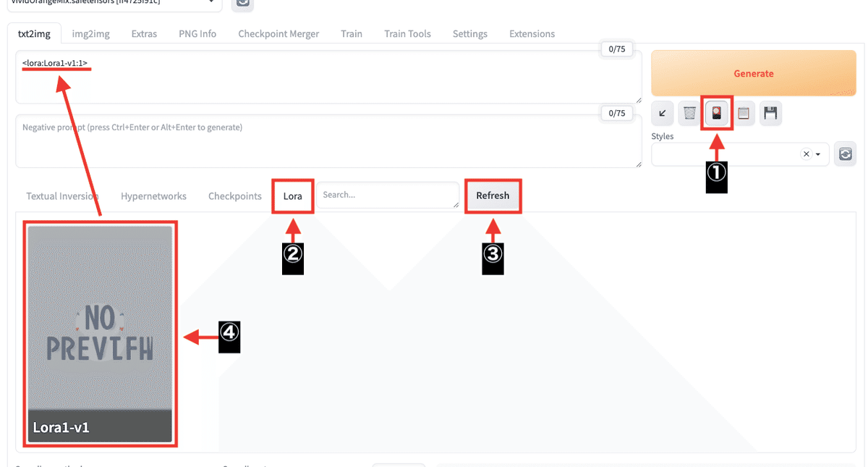The image size is (868, 467).
Task: Open the VividOrangeMix checkpoint dropdown
Action: pyautogui.click(x=112, y=4)
